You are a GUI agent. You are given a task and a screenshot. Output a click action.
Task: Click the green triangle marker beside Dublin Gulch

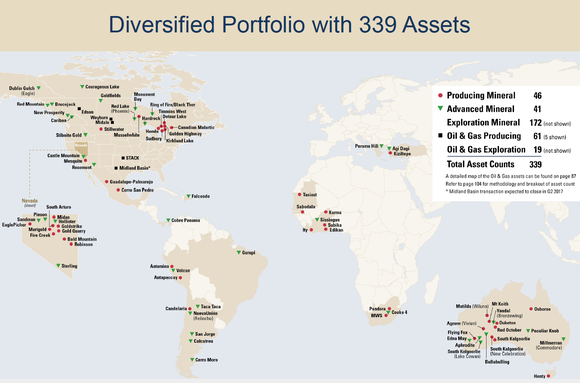(x=38, y=88)
